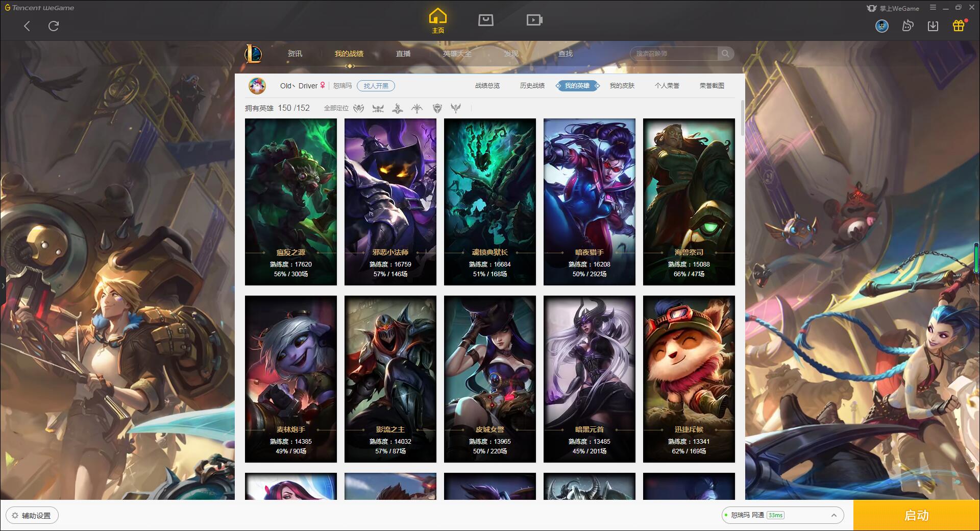Screen dimensions: 980x531
Task: Open the 掌上WeGame mobile link
Action: click(x=893, y=8)
